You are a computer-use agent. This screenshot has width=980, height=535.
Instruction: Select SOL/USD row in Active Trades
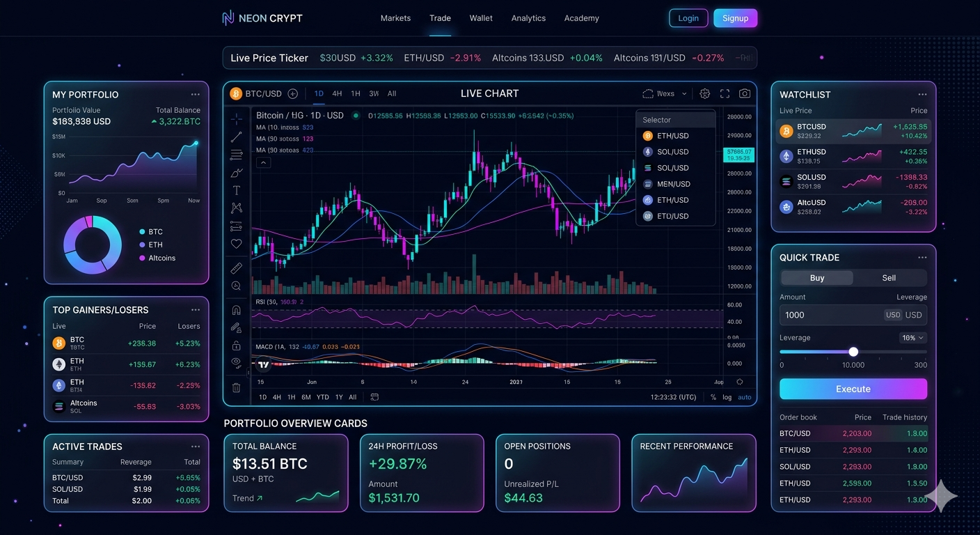[126, 489]
